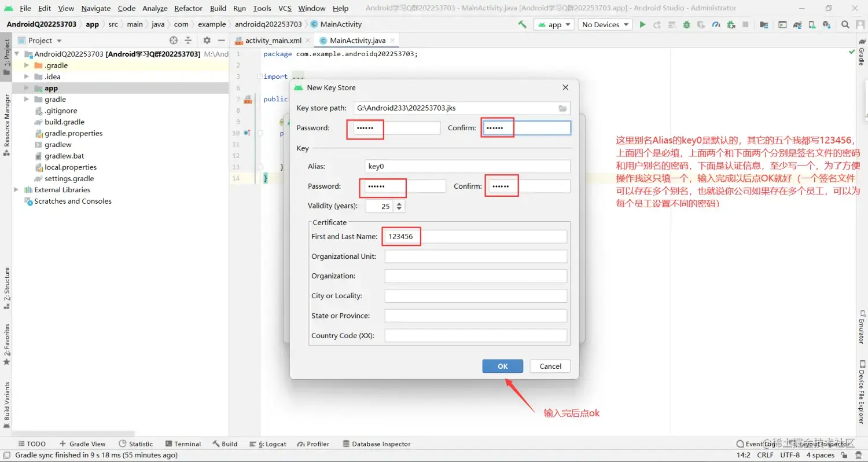Click OK in New Key Store dialog
This screenshot has height=462, width=868.
pyautogui.click(x=503, y=366)
